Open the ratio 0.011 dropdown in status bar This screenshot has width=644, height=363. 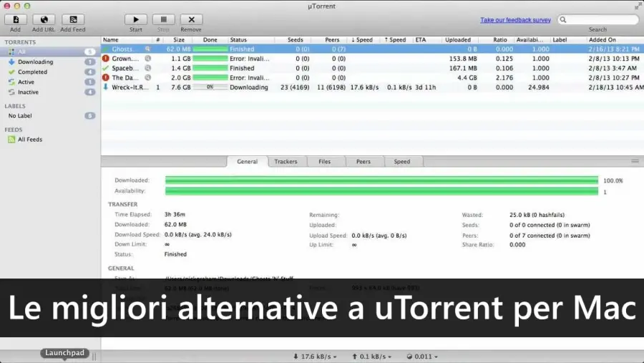(x=422, y=357)
